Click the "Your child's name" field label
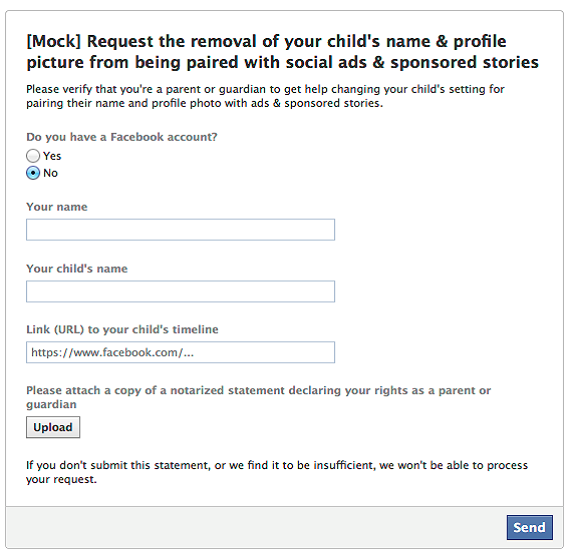The image size is (570, 556). point(77,269)
